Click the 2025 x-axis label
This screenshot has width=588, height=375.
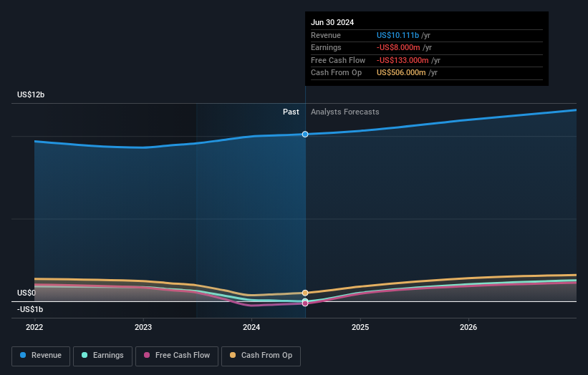tap(360, 327)
